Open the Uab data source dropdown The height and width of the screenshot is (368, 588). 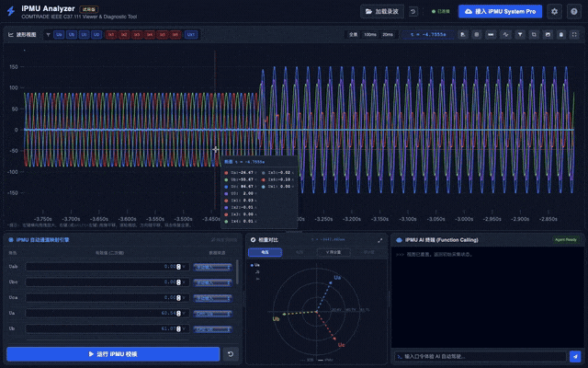point(212,267)
